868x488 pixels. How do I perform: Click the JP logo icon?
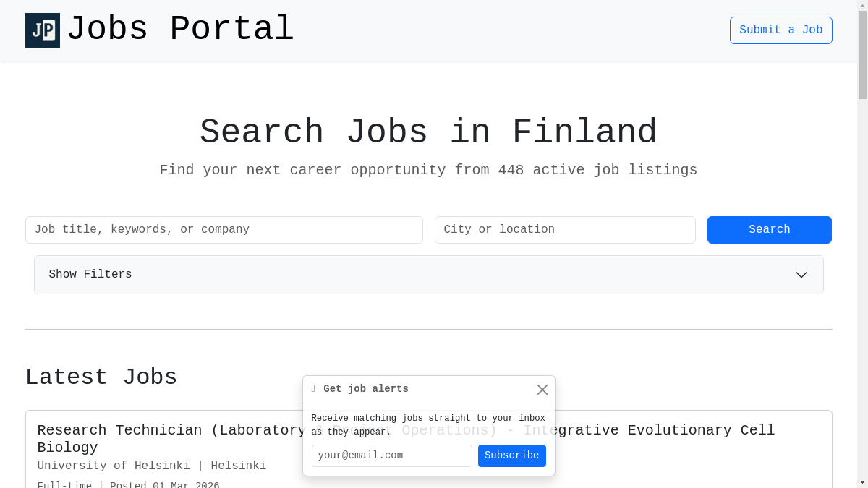click(43, 30)
